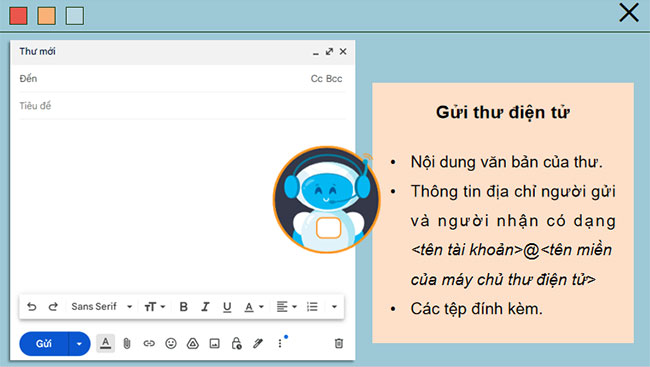650x367 pixels.
Task: Expand more formatting options arrow
Action: [334, 307]
